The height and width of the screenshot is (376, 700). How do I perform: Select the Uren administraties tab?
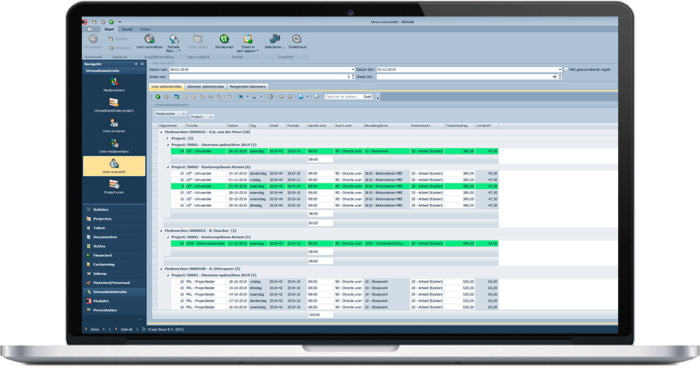pyautogui.click(x=167, y=87)
